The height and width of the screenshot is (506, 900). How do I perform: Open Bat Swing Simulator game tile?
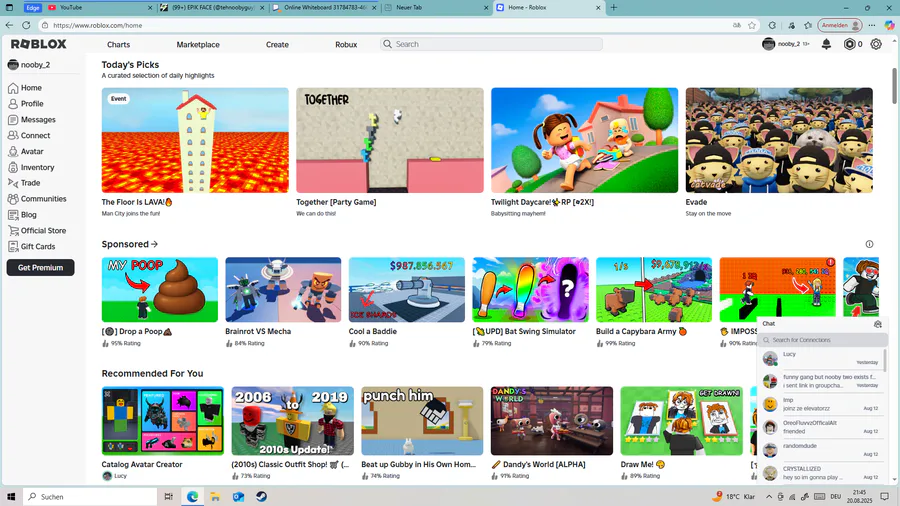tap(530, 290)
